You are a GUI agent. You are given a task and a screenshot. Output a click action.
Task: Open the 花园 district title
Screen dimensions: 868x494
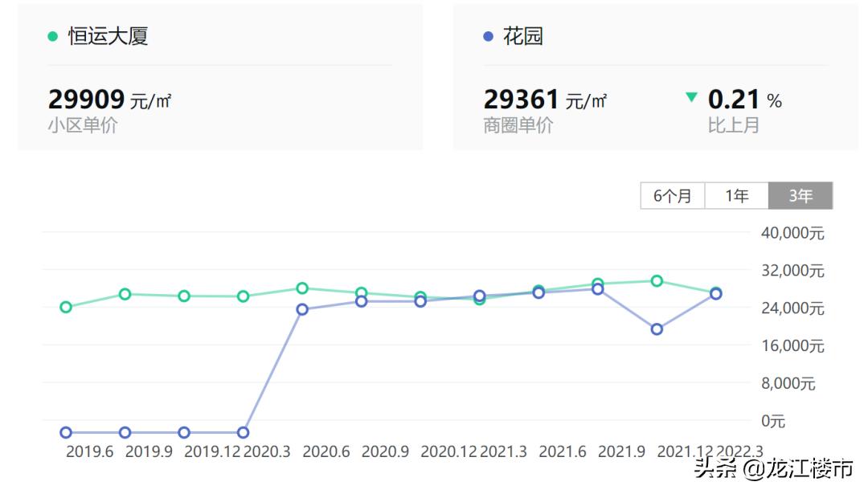pyautogui.click(x=522, y=36)
